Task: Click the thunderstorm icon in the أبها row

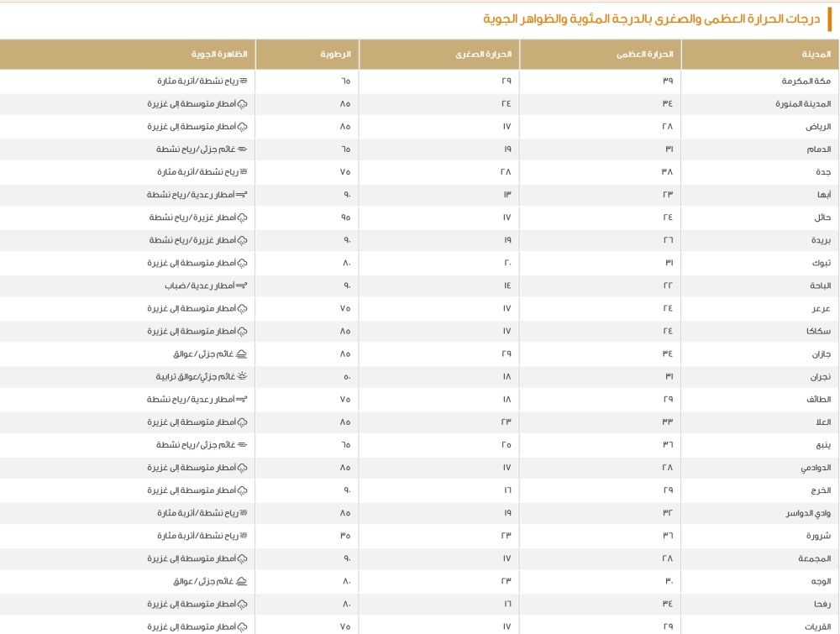Action: tap(243, 195)
